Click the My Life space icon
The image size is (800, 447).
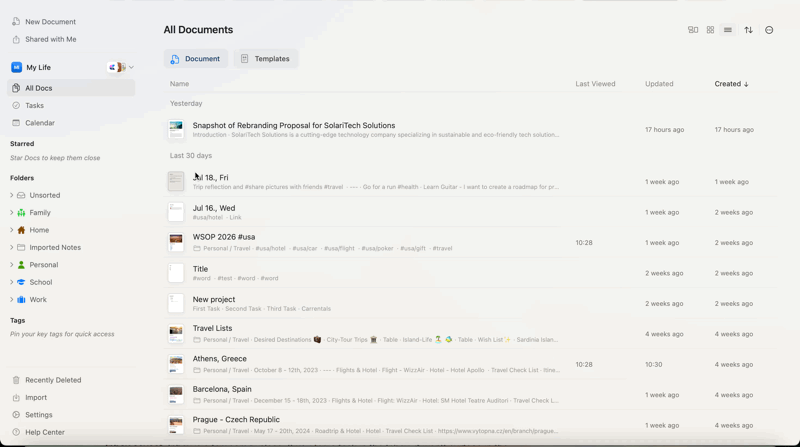point(16,67)
